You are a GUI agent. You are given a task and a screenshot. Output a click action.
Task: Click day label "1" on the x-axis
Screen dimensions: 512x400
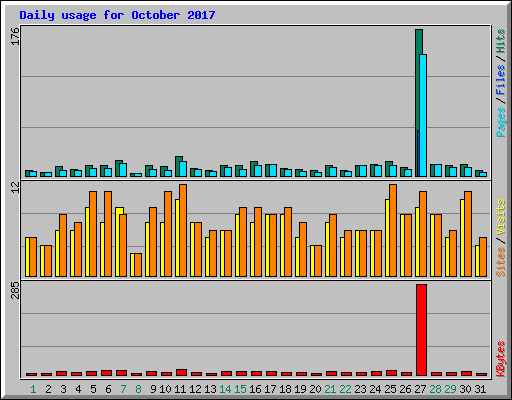33,389
